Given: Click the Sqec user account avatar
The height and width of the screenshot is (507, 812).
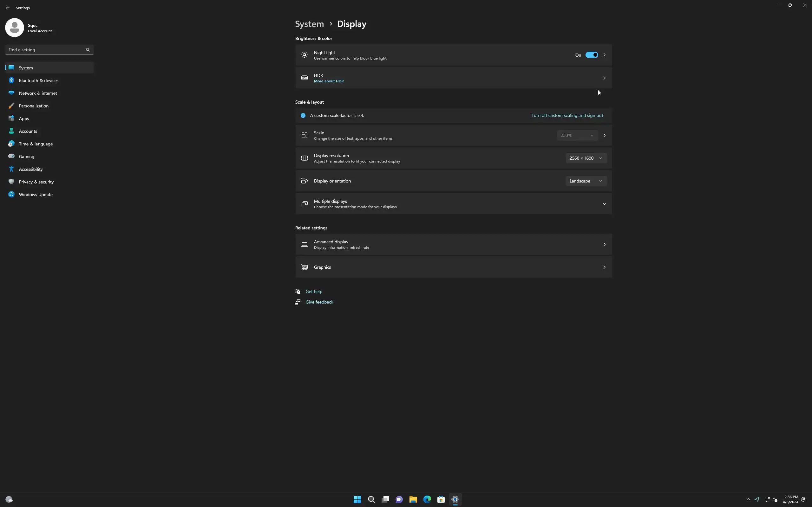Looking at the screenshot, I should pyautogui.click(x=14, y=28).
